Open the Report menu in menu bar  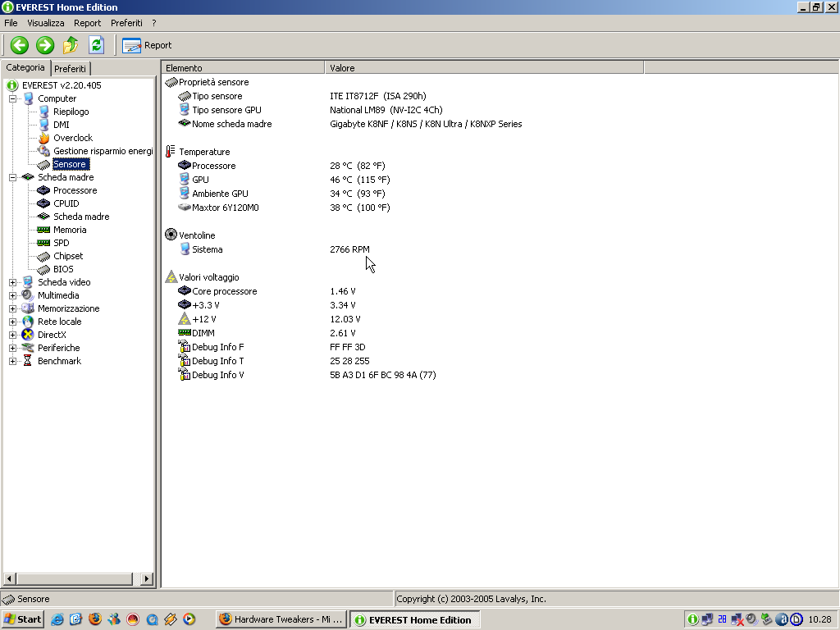coord(87,23)
